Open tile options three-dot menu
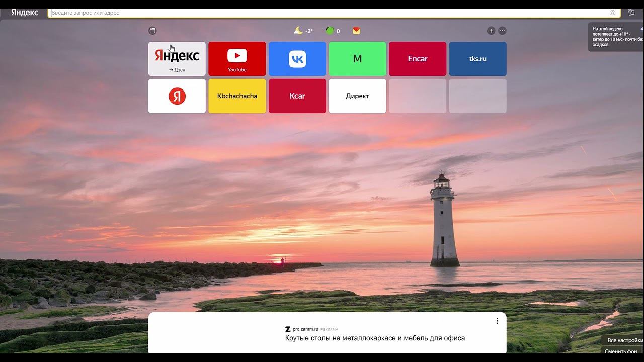 click(502, 31)
